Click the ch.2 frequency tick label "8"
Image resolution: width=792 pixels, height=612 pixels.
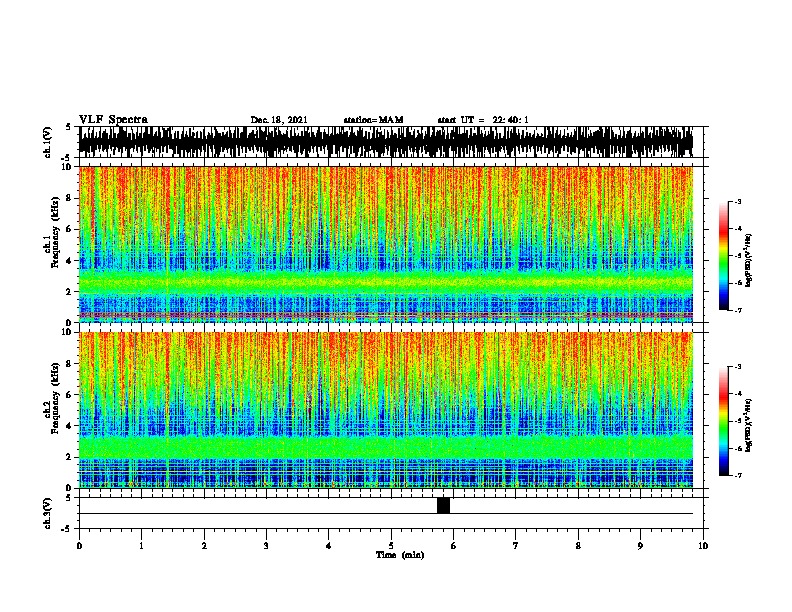(70, 364)
